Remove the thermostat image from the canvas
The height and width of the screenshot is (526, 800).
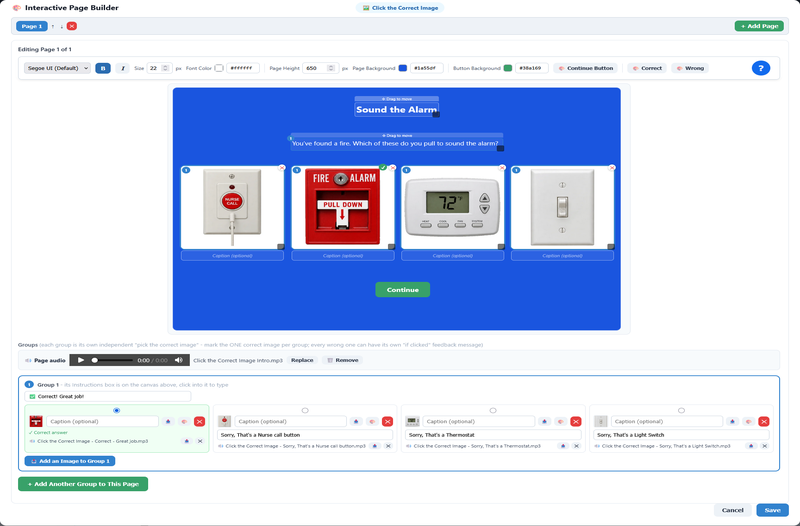click(502, 167)
